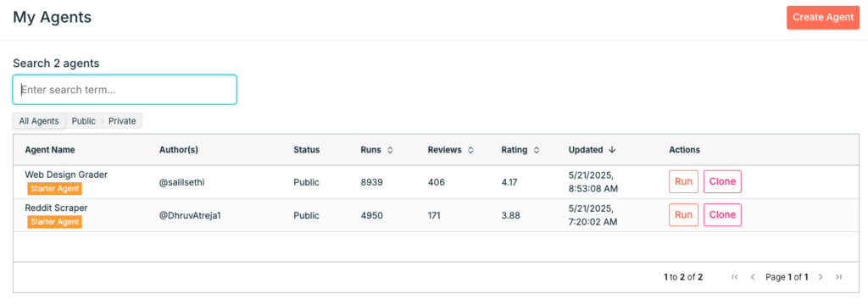This screenshot has height=305, width=868.
Task: Sort by Runs column sort icon
Action: 390,150
